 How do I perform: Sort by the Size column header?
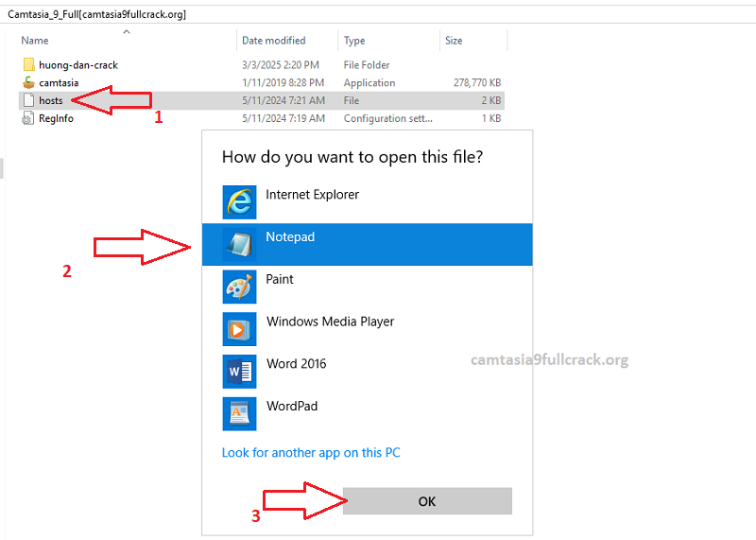pos(454,41)
